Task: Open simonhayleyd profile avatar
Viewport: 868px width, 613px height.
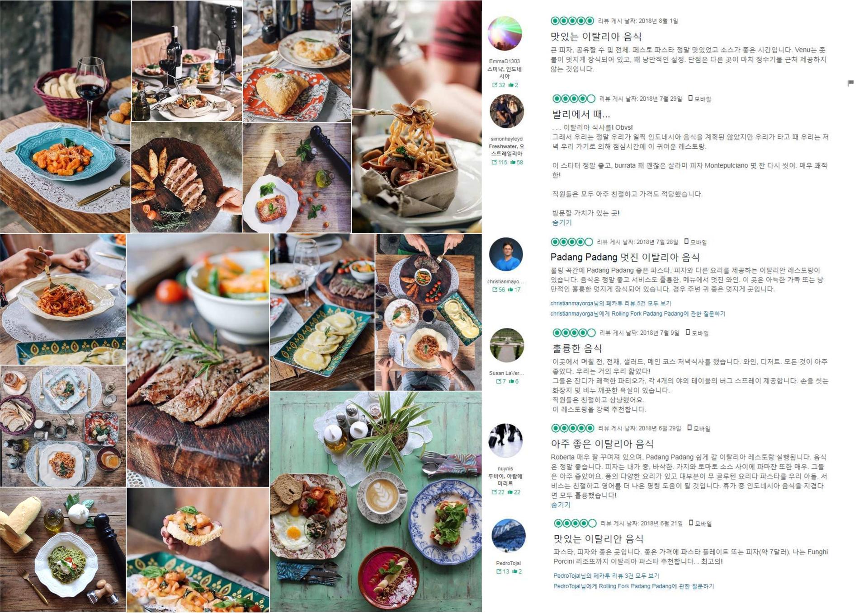Action: click(507, 111)
